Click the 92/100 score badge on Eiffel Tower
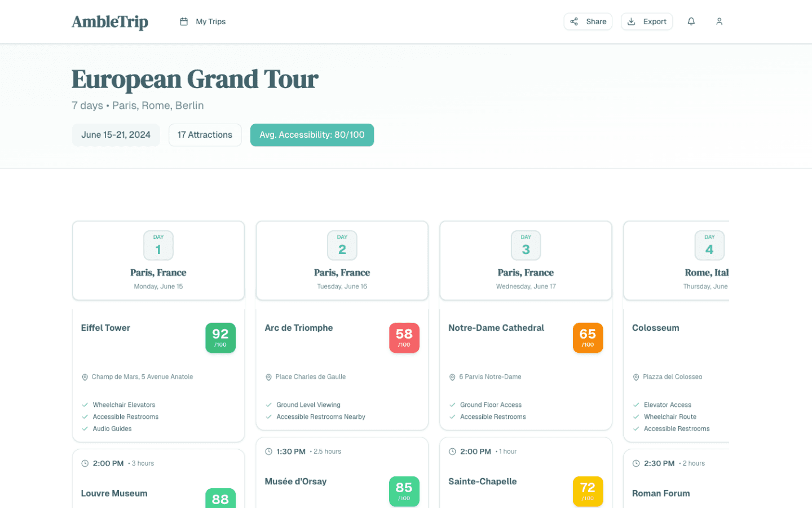This screenshot has height=508, width=812. 220,337
